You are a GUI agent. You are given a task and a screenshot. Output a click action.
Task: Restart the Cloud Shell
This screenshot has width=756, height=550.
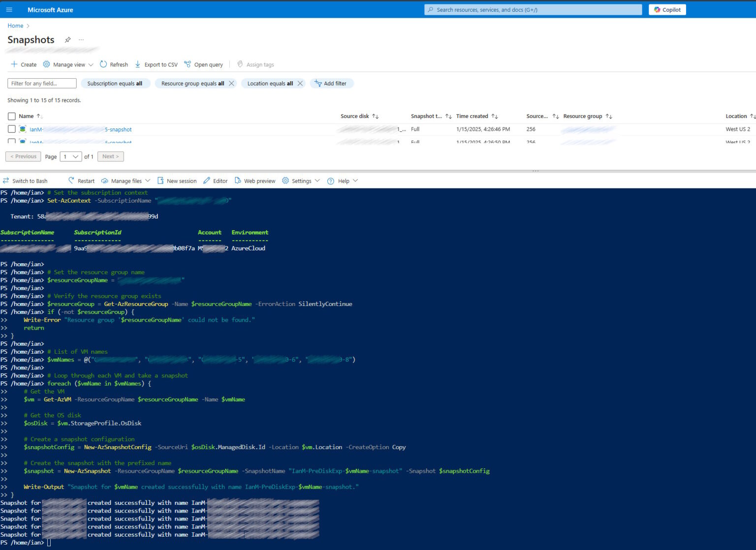81,181
